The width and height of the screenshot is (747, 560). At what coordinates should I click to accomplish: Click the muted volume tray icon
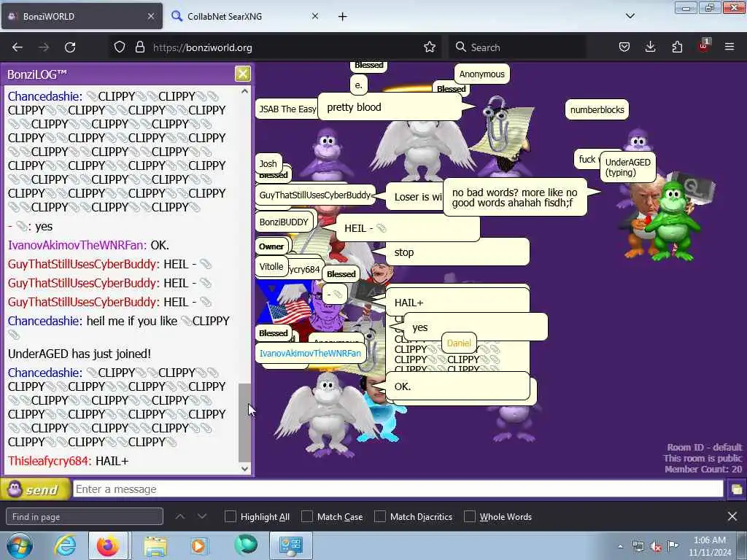click(x=656, y=547)
